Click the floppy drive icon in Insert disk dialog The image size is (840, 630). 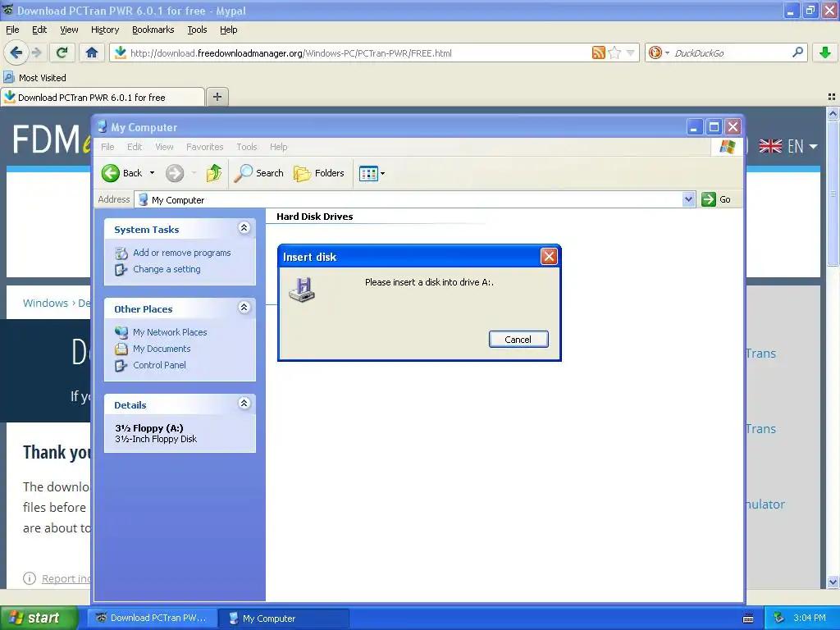[x=302, y=290]
